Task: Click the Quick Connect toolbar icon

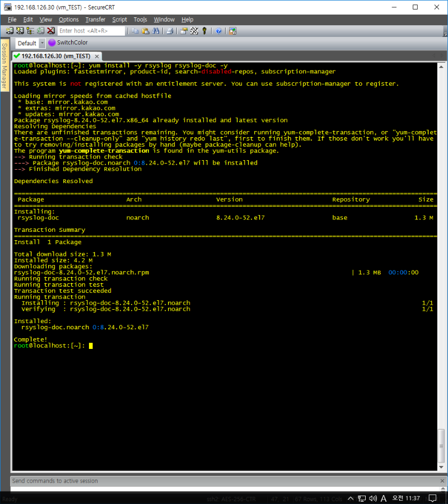Action: pos(20,31)
